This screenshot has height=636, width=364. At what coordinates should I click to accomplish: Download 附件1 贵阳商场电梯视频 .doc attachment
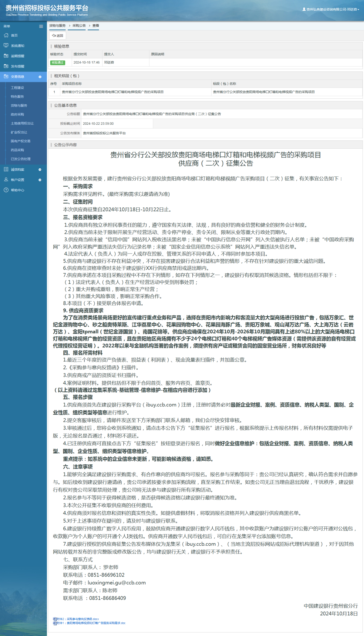pyautogui.click(x=91, y=623)
